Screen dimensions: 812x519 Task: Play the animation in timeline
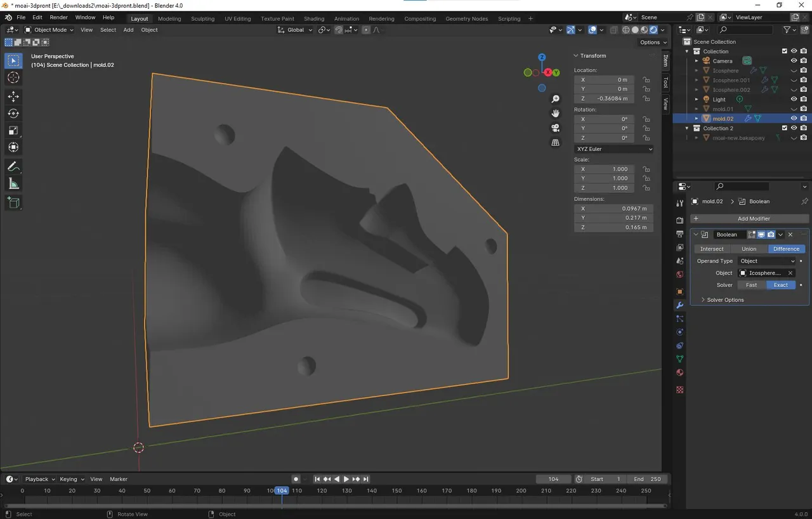[346, 479]
